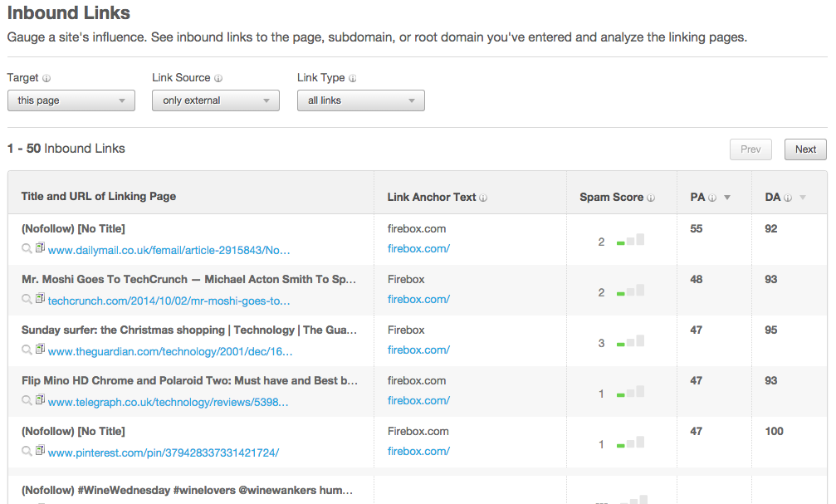Go to Next page of links

click(805, 149)
